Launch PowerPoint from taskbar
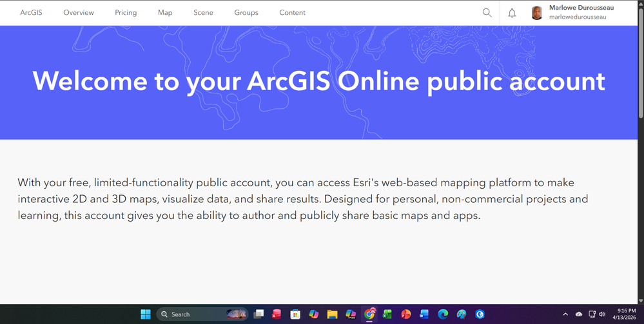This screenshot has width=644, height=324. pos(405,314)
